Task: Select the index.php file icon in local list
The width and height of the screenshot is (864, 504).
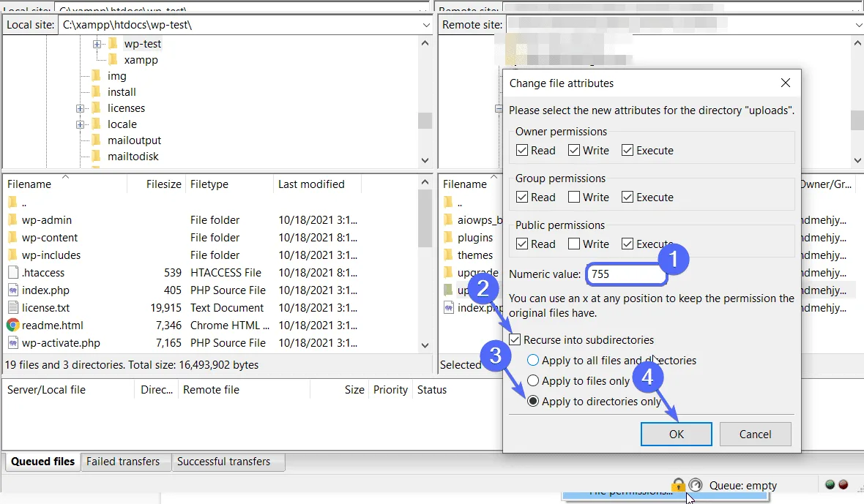Action: click(x=13, y=290)
